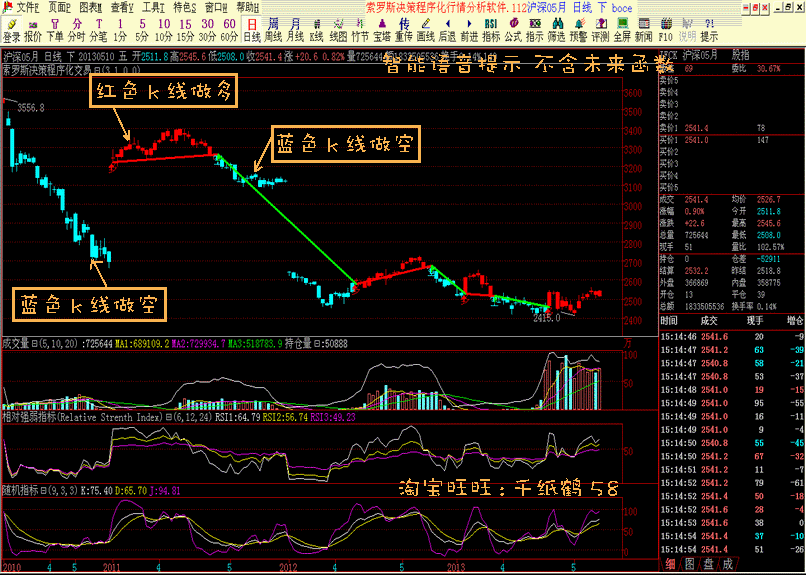Expand RSI indicator parameters box
Screen dimensions: 806x575
click(x=168, y=417)
